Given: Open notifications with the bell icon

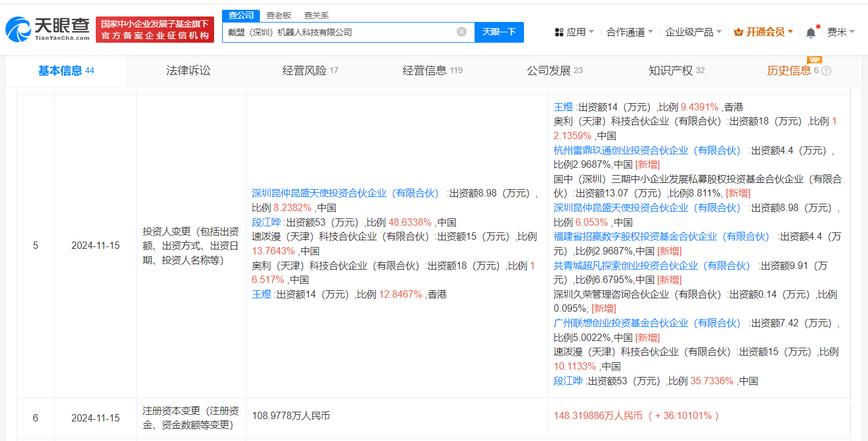Looking at the screenshot, I should (811, 32).
